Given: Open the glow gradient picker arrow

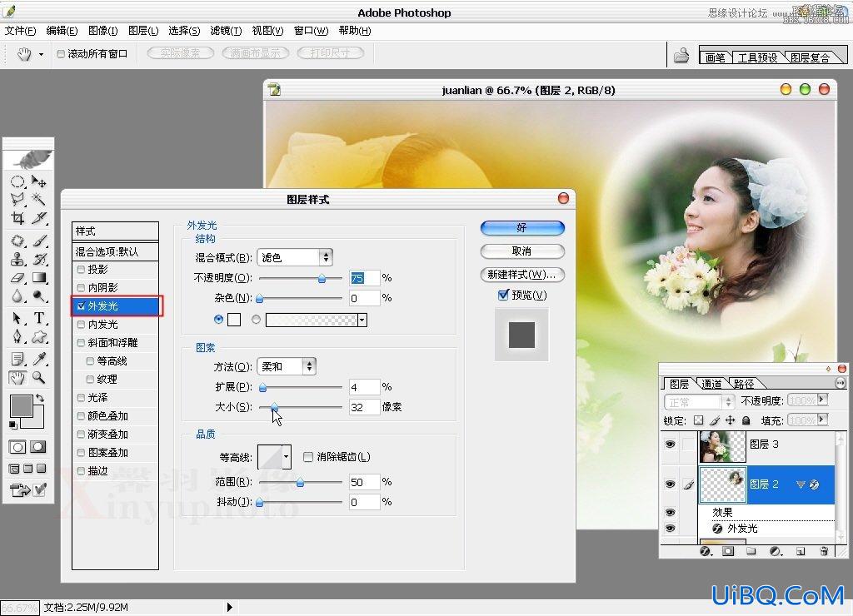Looking at the screenshot, I should pos(362,320).
